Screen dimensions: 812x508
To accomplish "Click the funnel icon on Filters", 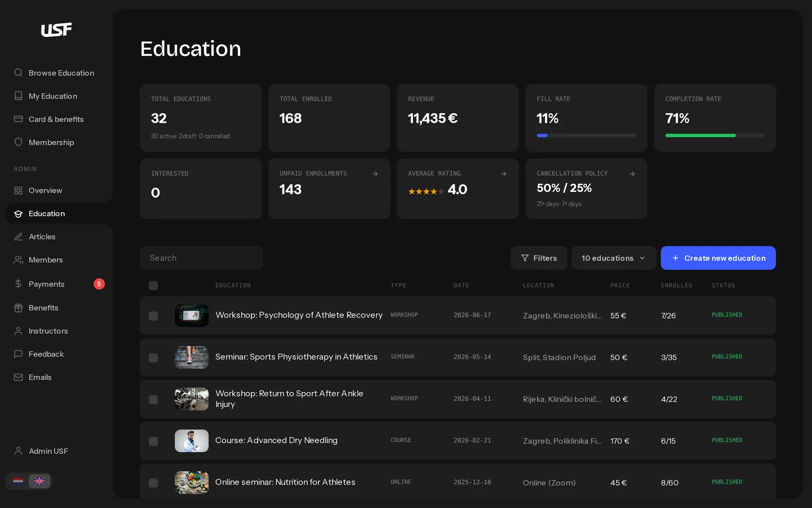I will tap(525, 258).
